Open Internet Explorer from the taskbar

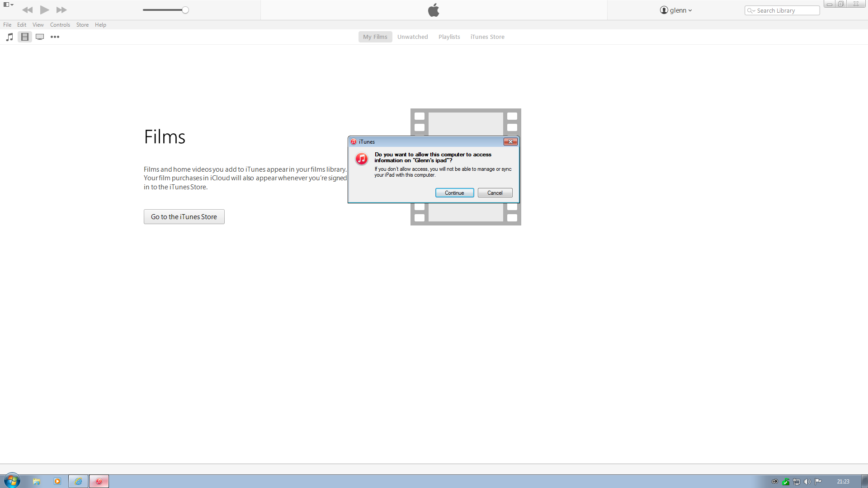pos(78,481)
